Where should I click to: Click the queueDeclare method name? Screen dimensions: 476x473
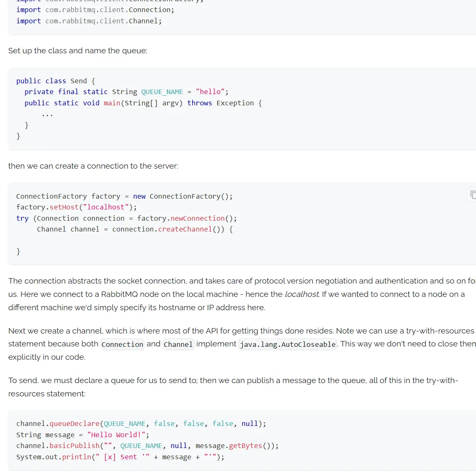pyautogui.click(x=74, y=424)
